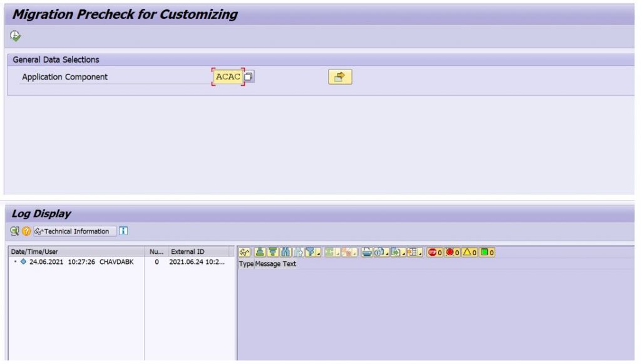Viewport: 641px width, 364px height.
Task: Click the greyed Subtotals icon
Action: (x=347, y=253)
